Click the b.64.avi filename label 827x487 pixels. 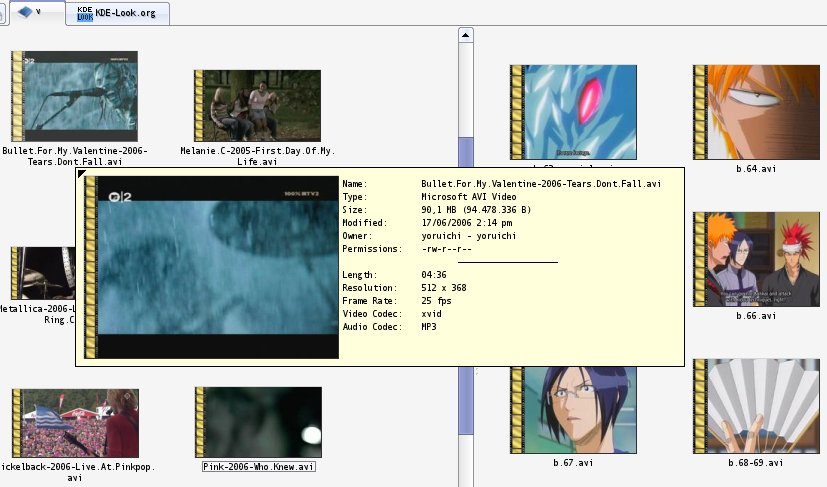(756, 169)
